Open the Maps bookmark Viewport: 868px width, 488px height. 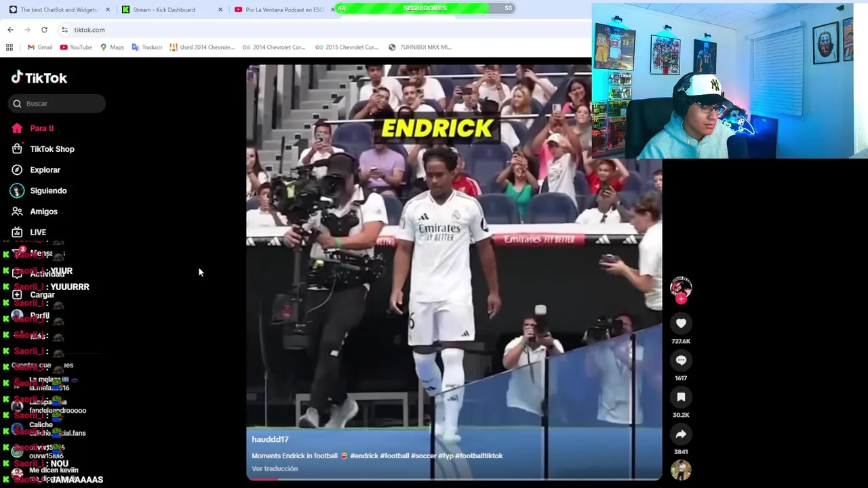click(112, 47)
